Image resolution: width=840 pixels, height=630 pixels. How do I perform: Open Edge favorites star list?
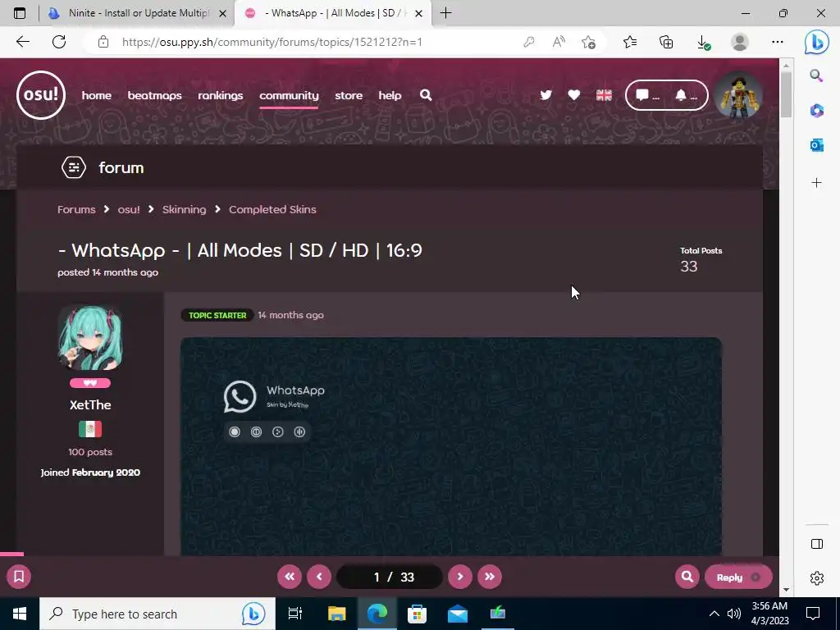pyautogui.click(x=630, y=42)
